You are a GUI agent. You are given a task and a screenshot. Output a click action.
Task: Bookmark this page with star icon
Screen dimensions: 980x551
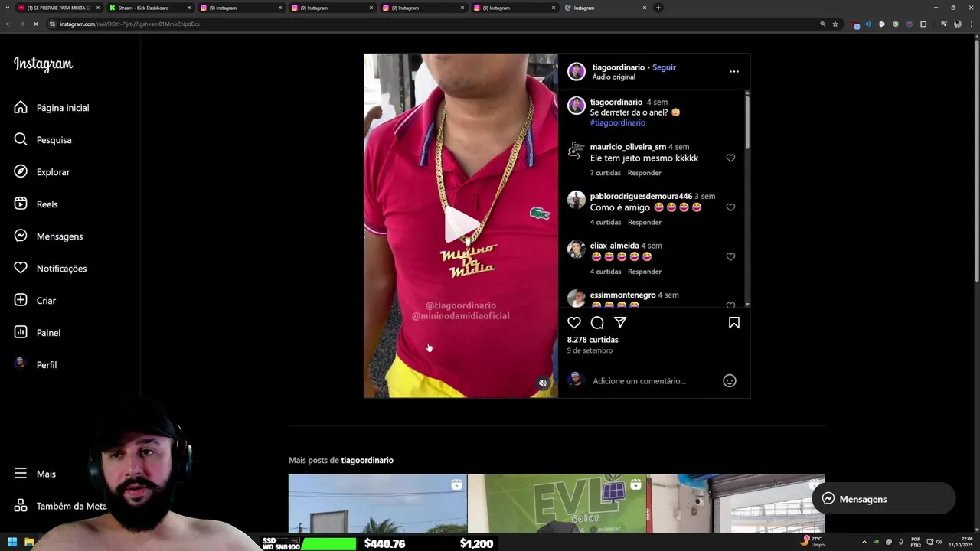click(x=835, y=24)
